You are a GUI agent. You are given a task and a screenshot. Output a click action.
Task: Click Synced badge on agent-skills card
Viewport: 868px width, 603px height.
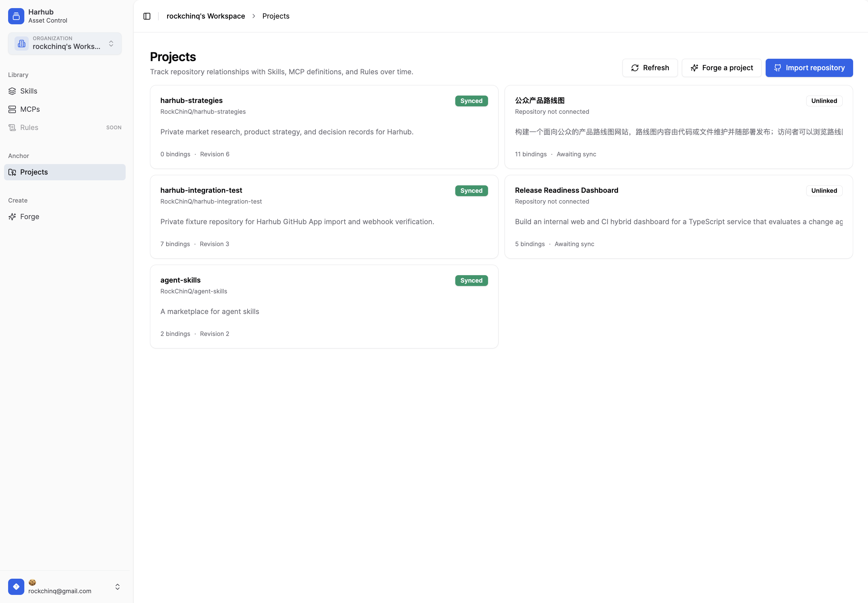click(x=471, y=280)
